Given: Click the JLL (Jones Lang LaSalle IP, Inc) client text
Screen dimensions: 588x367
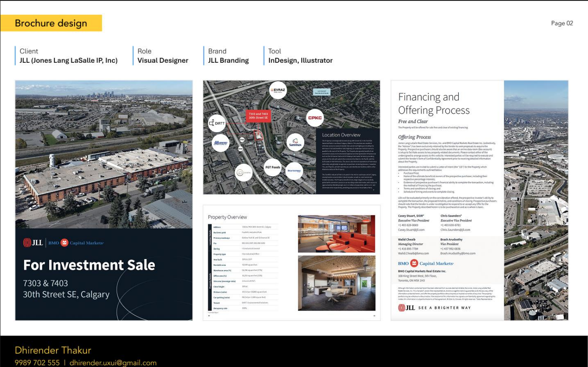Looking at the screenshot, I should tap(68, 61).
